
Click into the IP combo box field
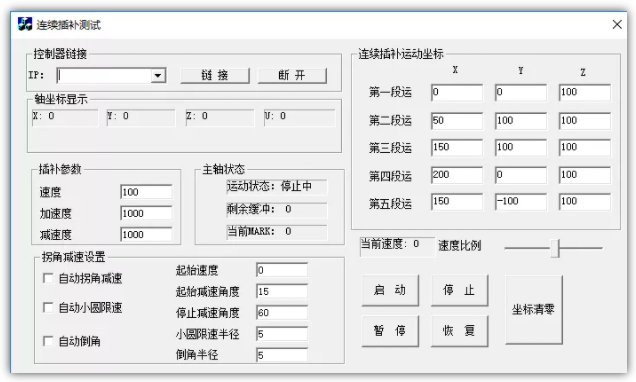tap(104, 75)
